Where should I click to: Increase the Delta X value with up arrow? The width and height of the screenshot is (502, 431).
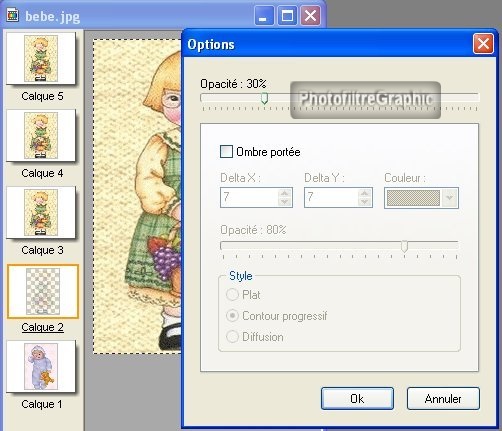[285, 194]
